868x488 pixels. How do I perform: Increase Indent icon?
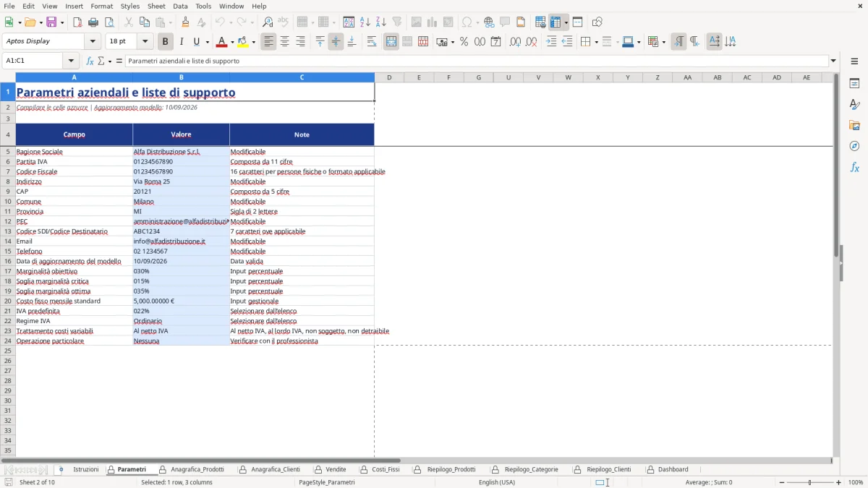click(551, 42)
